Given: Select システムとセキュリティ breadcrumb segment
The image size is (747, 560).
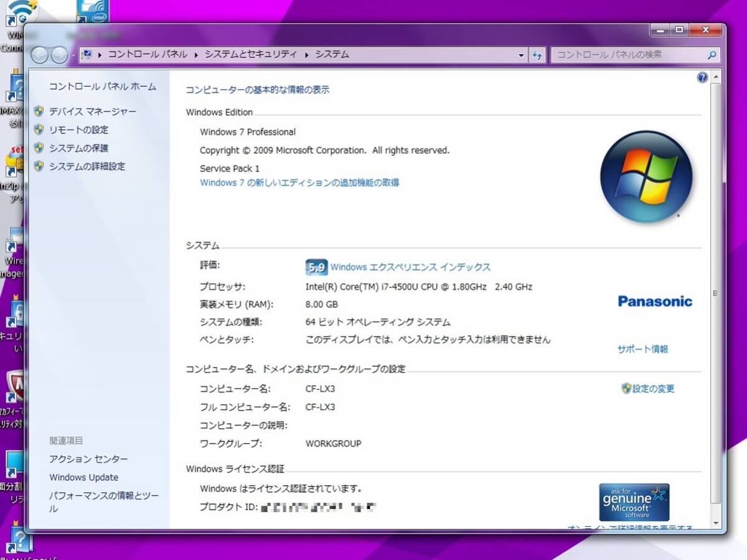Looking at the screenshot, I should (x=251, y=54).
